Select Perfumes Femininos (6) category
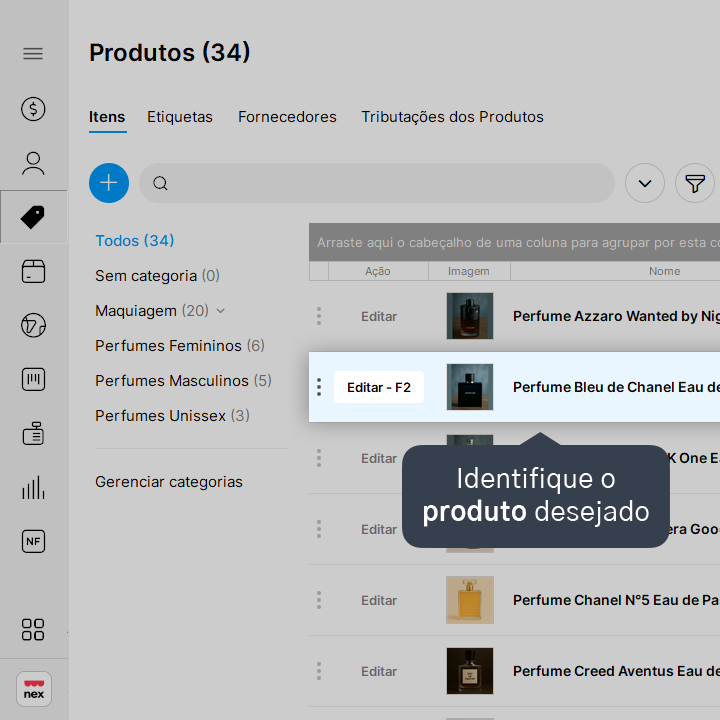 180,346
